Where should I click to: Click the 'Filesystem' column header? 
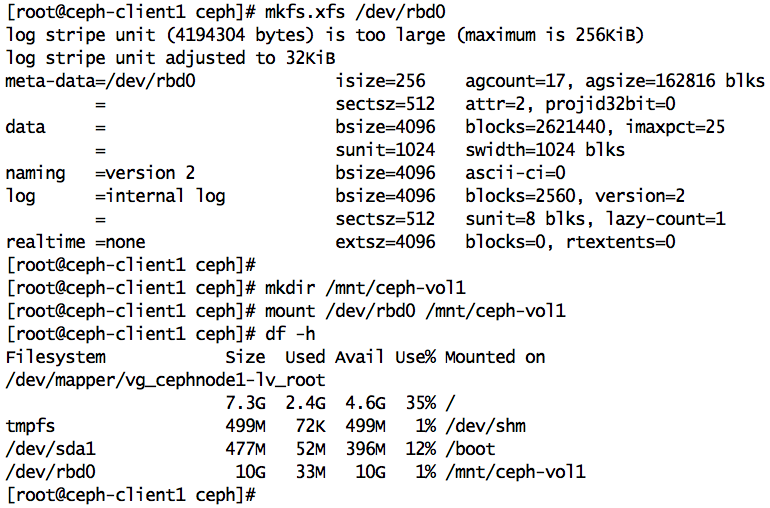point(55,357)
